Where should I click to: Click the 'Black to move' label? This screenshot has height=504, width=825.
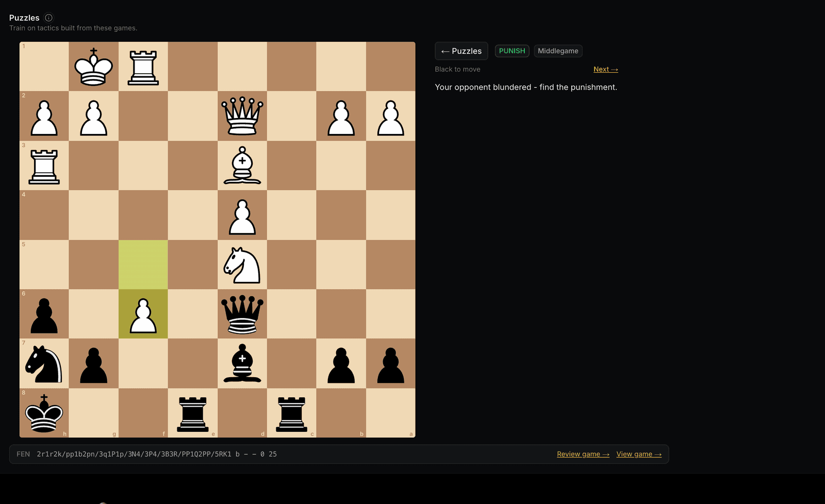(457, 69)
